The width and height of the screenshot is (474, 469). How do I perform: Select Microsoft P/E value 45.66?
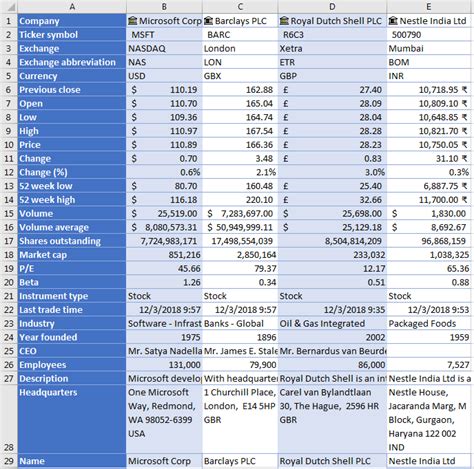coord(164,269)
